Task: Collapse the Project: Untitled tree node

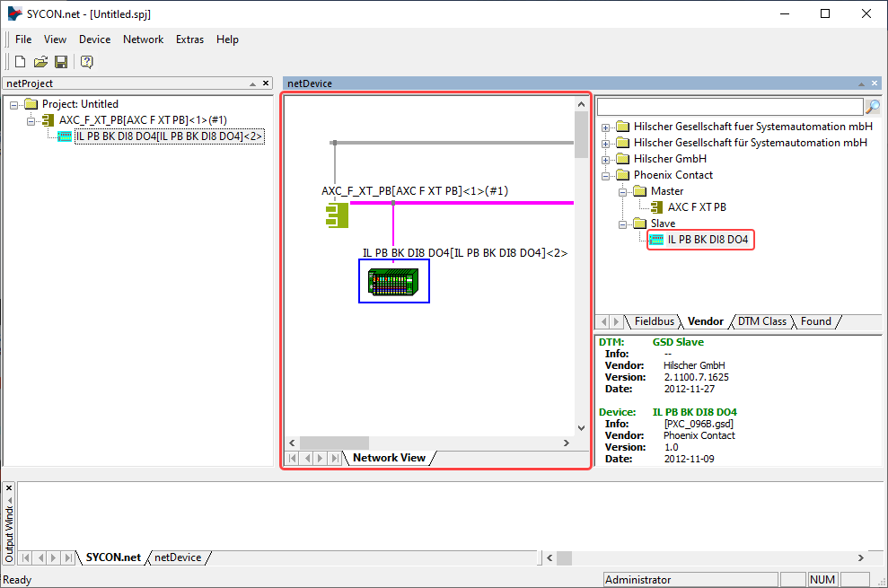Action: coord(14,105)
